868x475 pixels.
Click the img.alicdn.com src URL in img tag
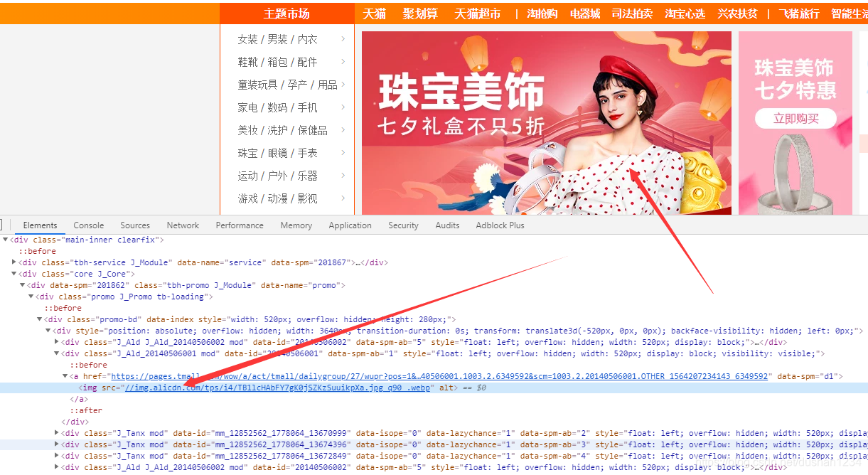278,388
